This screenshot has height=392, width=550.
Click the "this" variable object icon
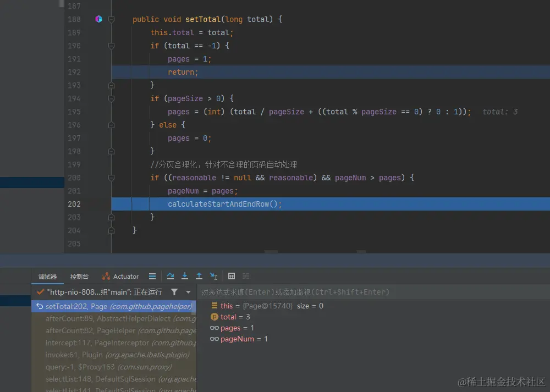tap(215, 306)
